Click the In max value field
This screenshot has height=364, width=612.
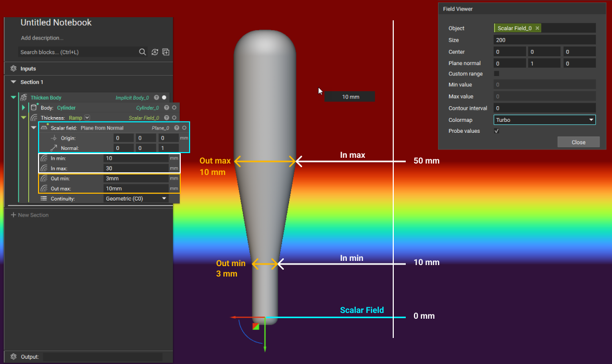[136, 169]
